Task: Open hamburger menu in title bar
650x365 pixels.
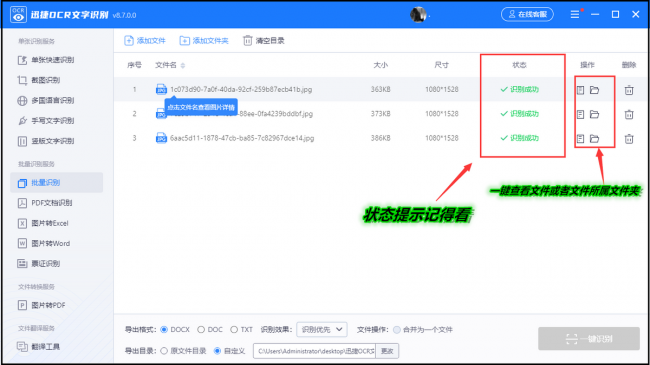Action: click(x=575, y=15)
